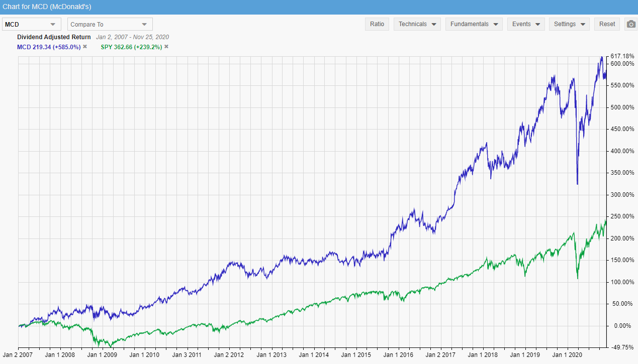This screenshot has width=638, height=364.
Task: Click the 617.18% top axis label
Action: [622, 56]
